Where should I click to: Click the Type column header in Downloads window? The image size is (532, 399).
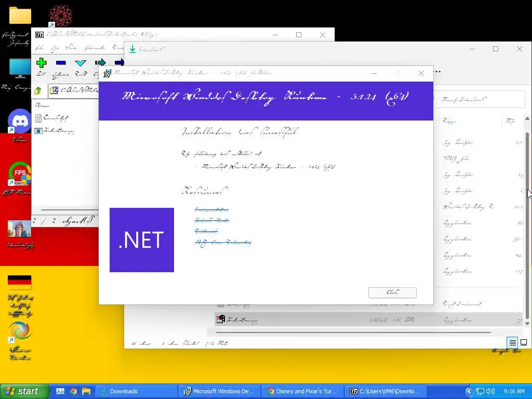point(470,121)
